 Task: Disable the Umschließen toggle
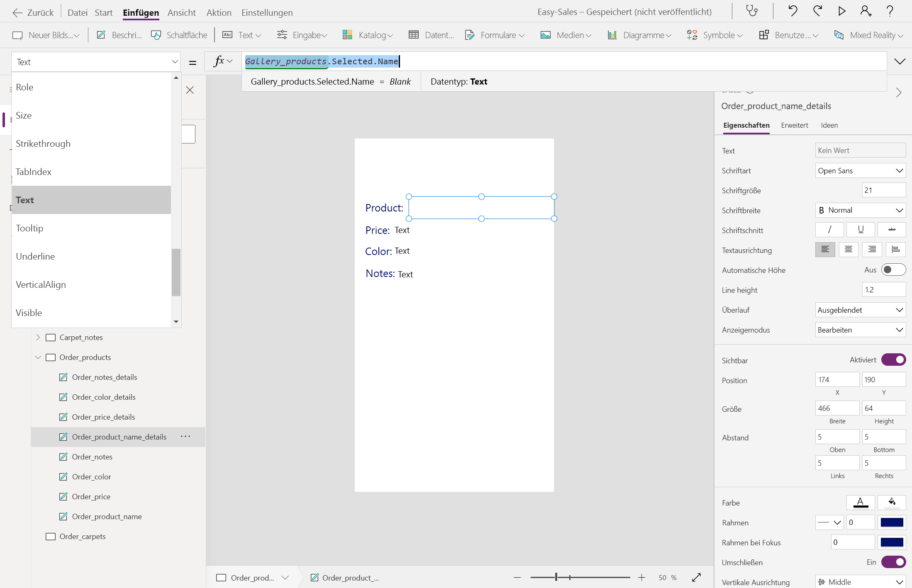click(x=893, y=562)
